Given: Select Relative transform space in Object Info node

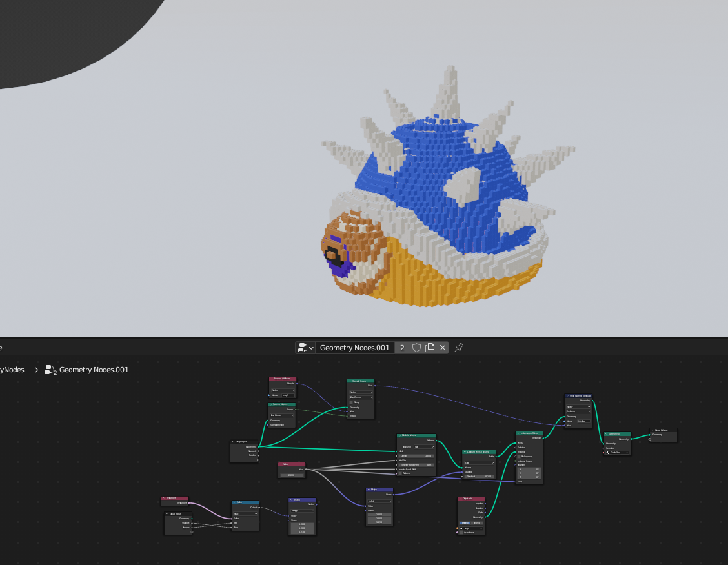Looking at the screenshot, I should [x=477, y=523].
